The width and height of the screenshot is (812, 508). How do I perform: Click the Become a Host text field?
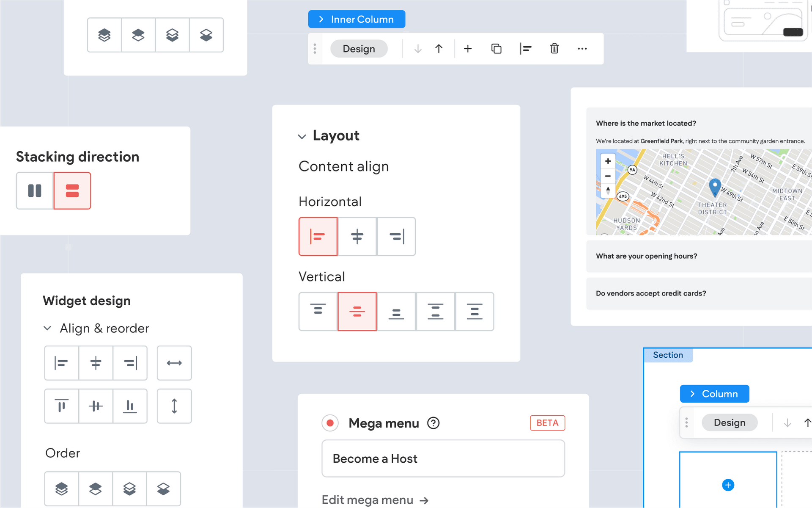point(443,458)
